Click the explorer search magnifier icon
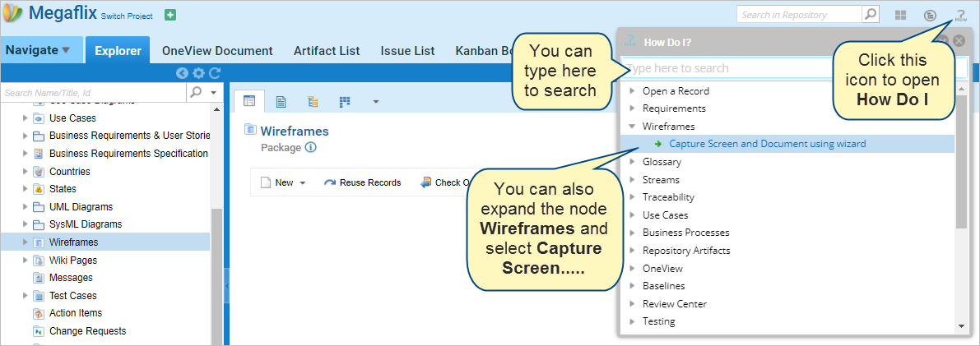Image resolution: width=980 pixels, height=346 pixels. tap(196, 92)
